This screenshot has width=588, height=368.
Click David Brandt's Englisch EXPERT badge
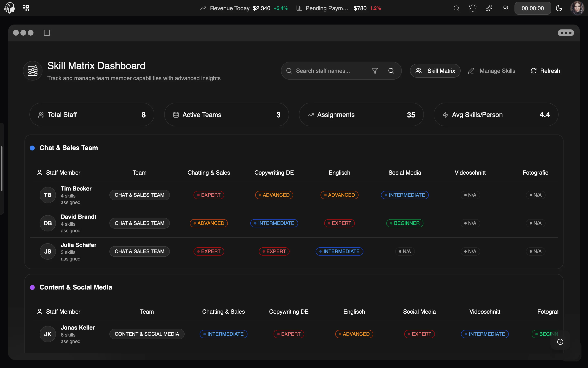point(340,223)
